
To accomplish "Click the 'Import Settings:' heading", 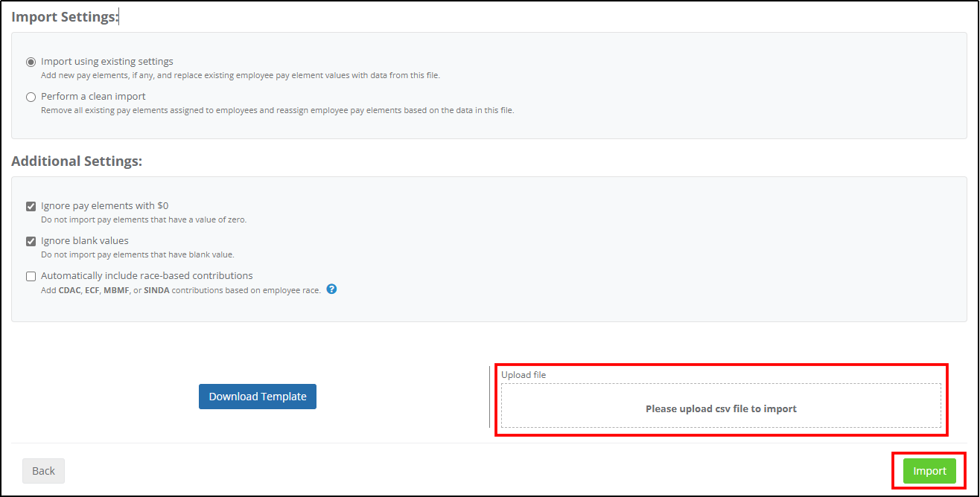I will 65,16.
